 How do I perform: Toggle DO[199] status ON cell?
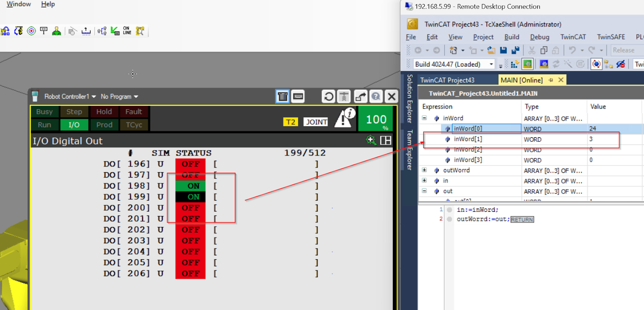click(x=190, y=197)
